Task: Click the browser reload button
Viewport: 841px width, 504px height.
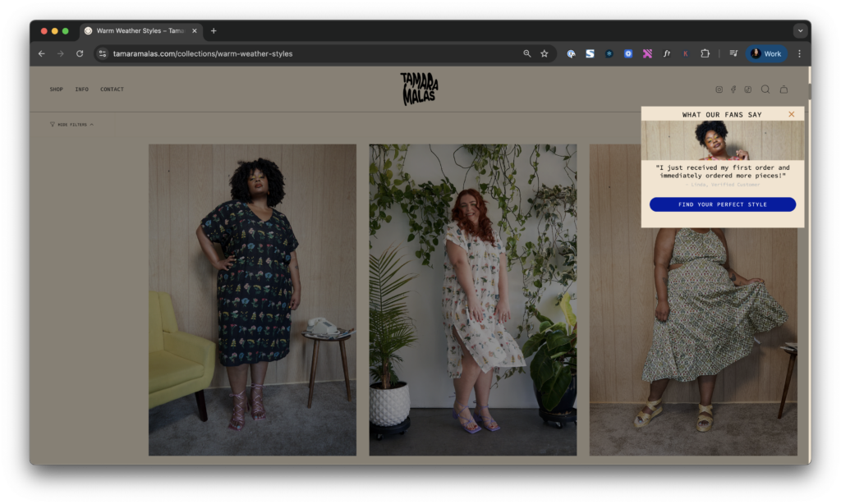Action: [80, 54]
